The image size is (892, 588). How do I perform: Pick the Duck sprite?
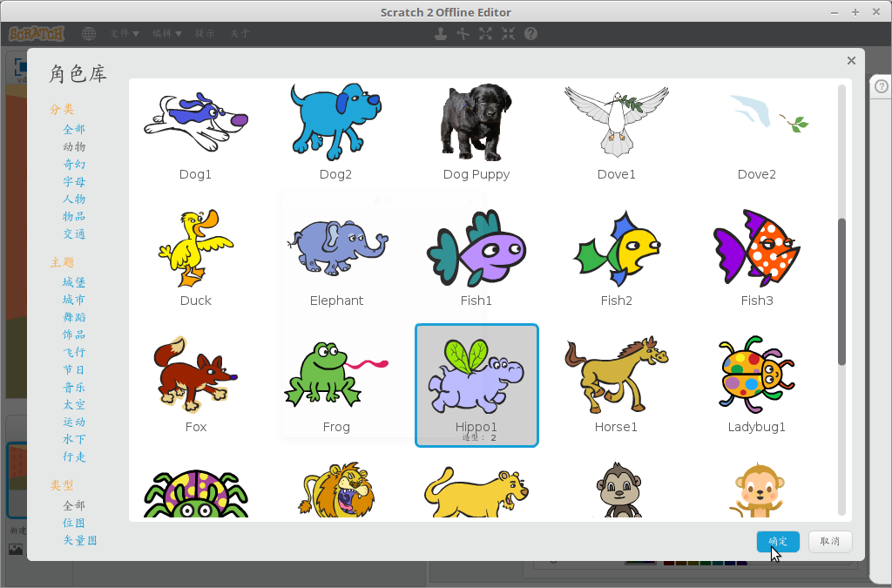click(x=196, y=259)
